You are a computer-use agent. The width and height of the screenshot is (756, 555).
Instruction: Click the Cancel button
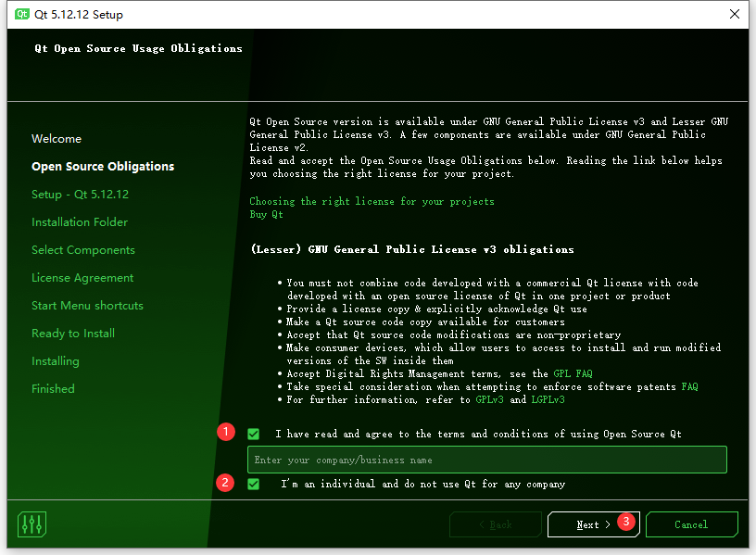[691, 524]
